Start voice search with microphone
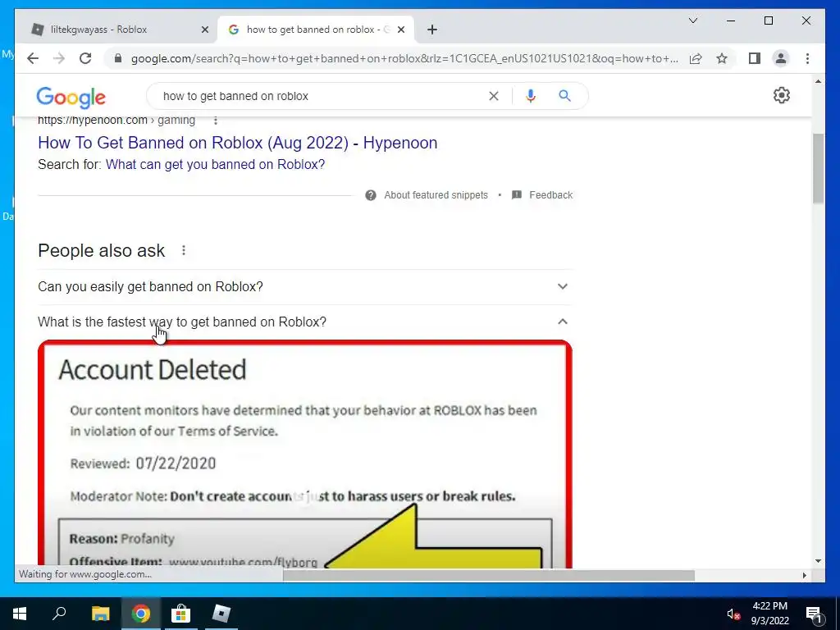The height and width of the screenshot is (630, 840). [531, 96]
